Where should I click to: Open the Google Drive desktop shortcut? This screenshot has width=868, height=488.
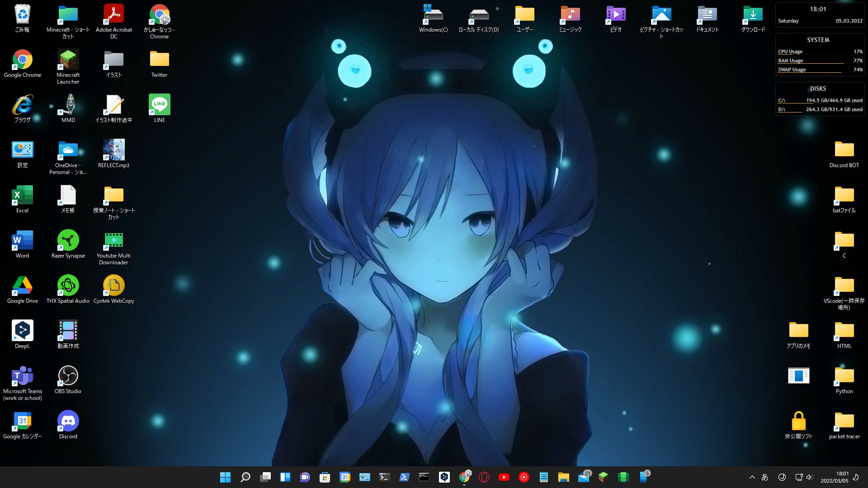coord(22,290)
